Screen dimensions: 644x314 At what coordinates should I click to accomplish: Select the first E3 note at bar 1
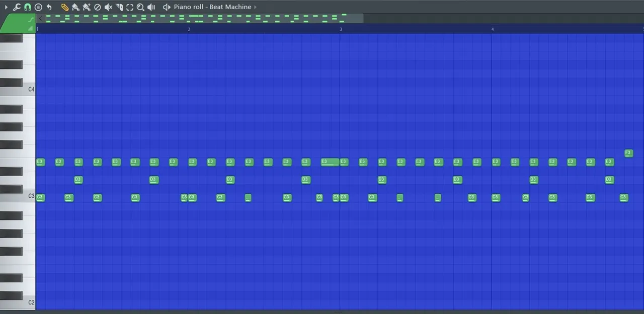point(41,162)
